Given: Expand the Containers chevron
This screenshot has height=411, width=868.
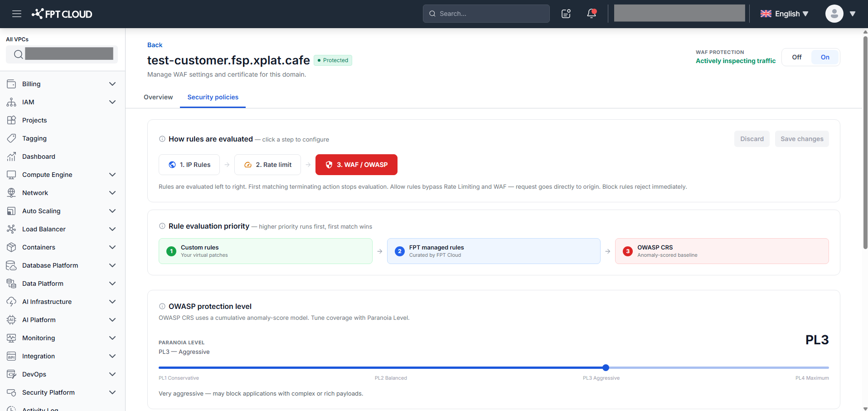Looking at the screenshot, I should (x=112, y=247).
